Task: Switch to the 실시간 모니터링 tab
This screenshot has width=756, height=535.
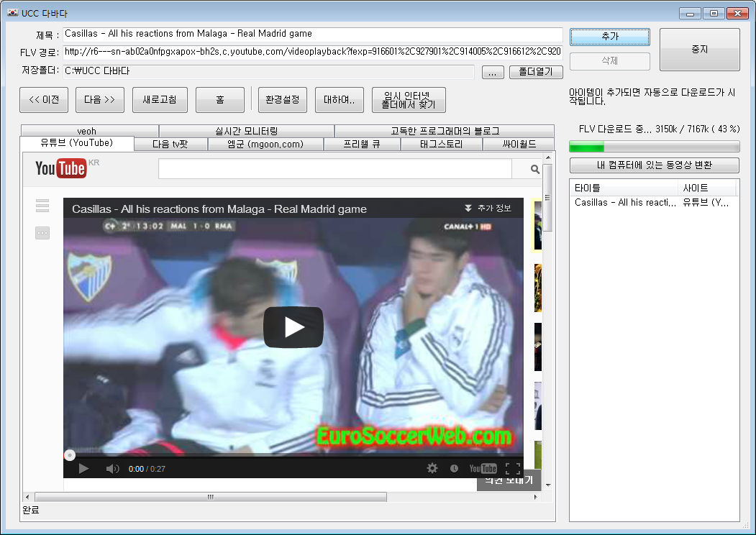Action: [x=247, y=131]
